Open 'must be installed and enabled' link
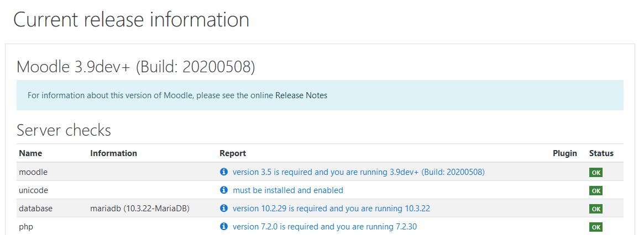Image resolution: width=644 pixels, height=235 pixels. point(288,190)
